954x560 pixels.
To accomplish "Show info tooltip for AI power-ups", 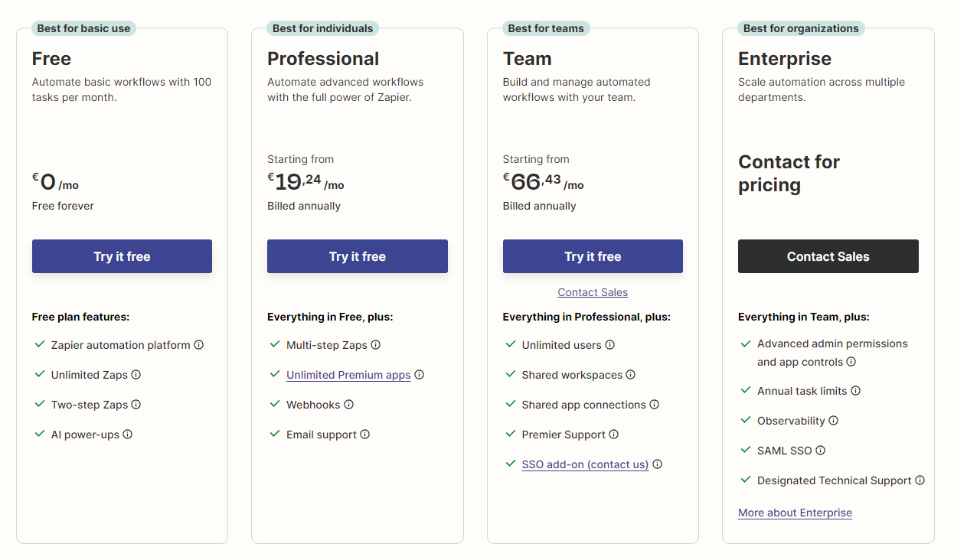I will tap(128, 435).
